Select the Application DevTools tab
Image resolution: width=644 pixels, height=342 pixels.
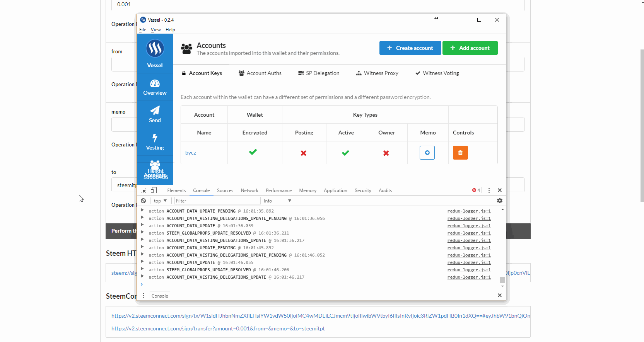point(336,191)
